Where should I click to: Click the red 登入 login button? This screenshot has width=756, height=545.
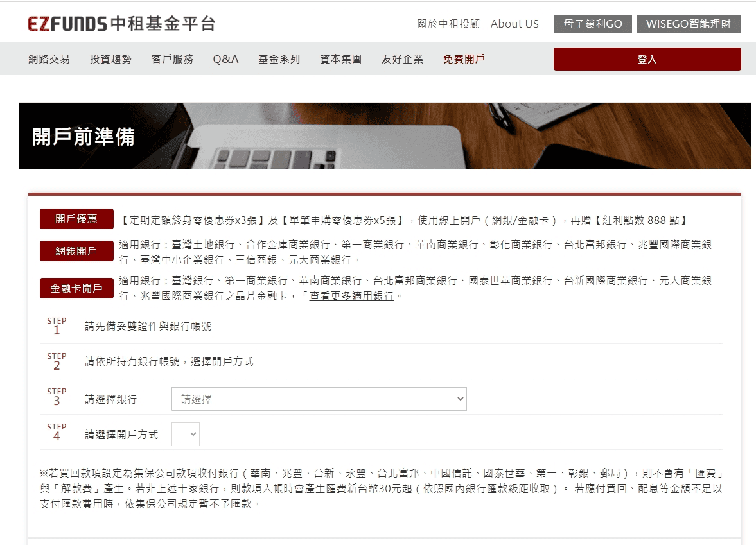pos(647,59)
